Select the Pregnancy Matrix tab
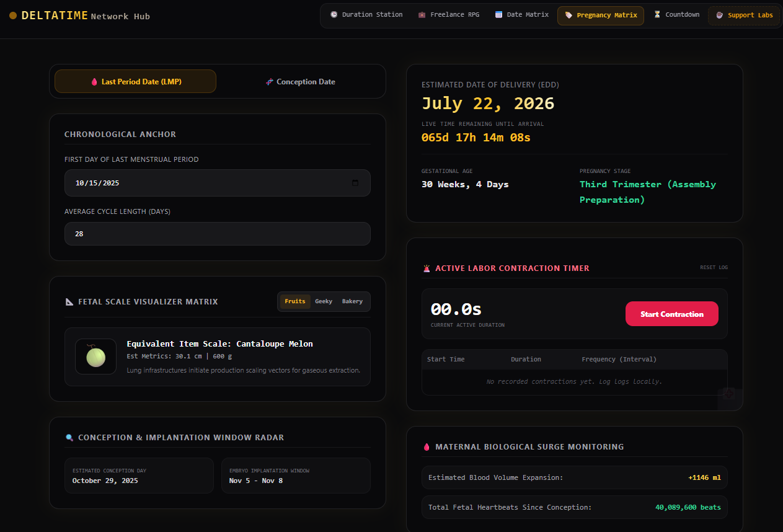 tap(601, 16)
